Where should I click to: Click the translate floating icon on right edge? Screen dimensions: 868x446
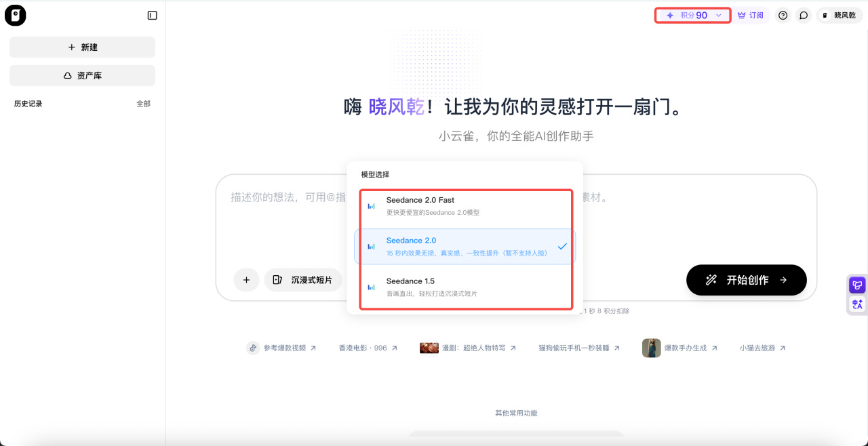pos(858,305)
